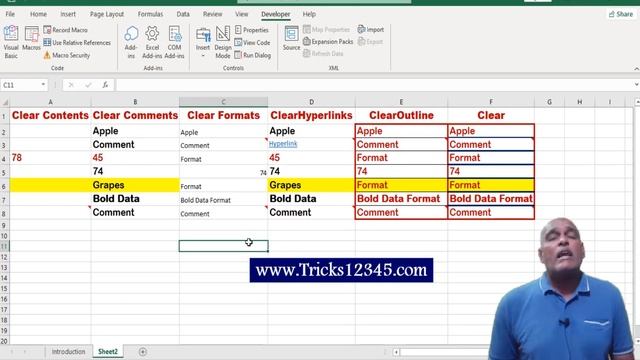Select column A header
The image size is (640, 360).
(x=50, y=102)
